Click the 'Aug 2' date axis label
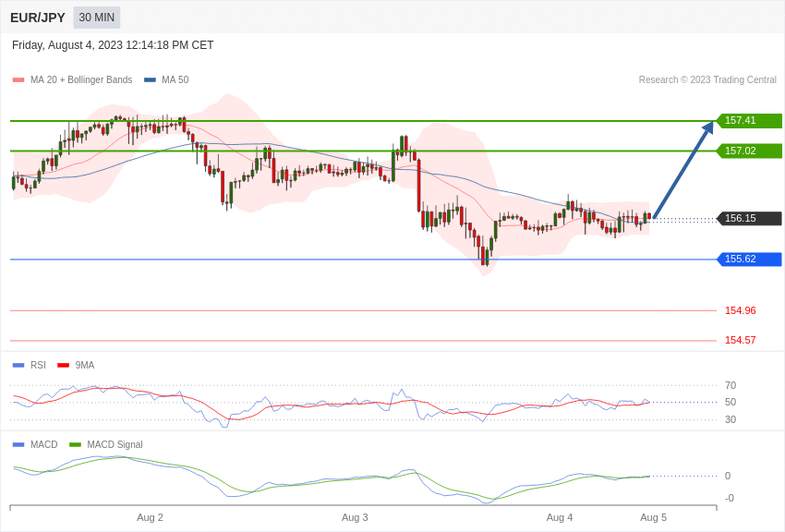The height and width of the screenshot is (532, 785). click(151, 517)
